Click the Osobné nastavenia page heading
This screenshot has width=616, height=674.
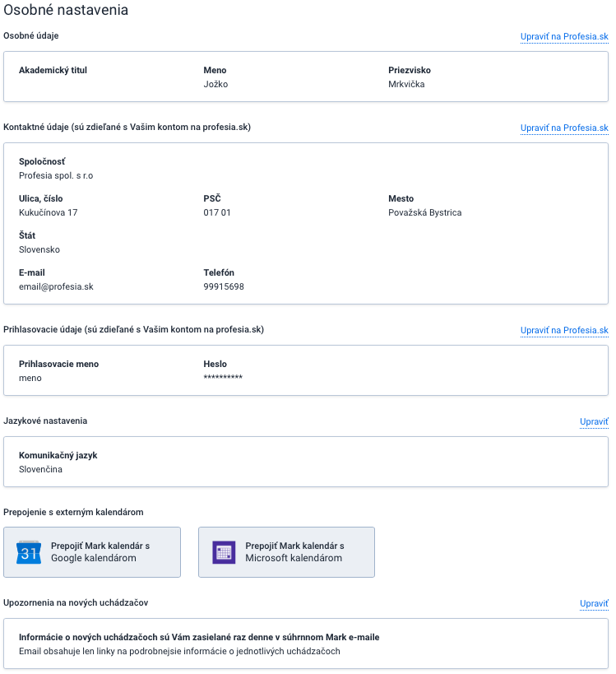tap(66, 10)
